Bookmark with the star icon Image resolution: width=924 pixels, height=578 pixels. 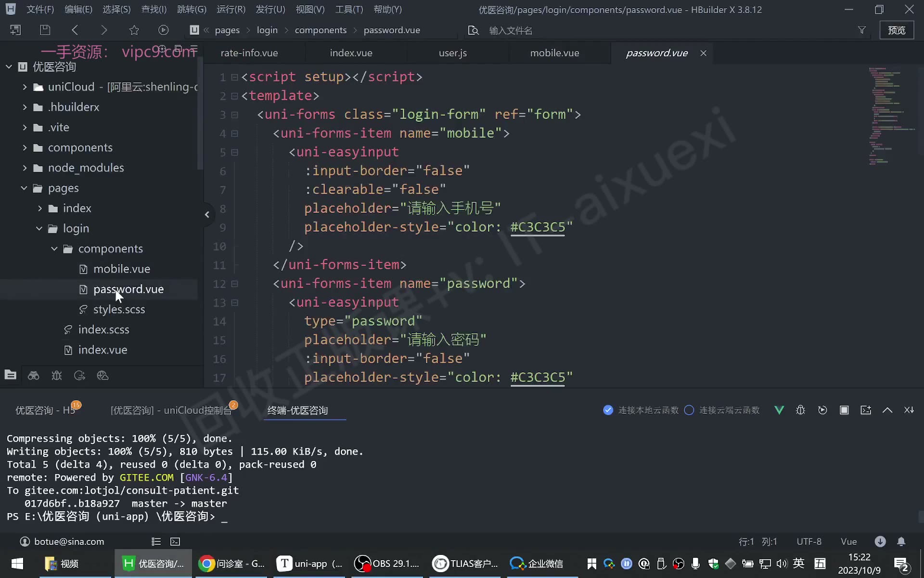pyautogui.click(x=134, y=30)
